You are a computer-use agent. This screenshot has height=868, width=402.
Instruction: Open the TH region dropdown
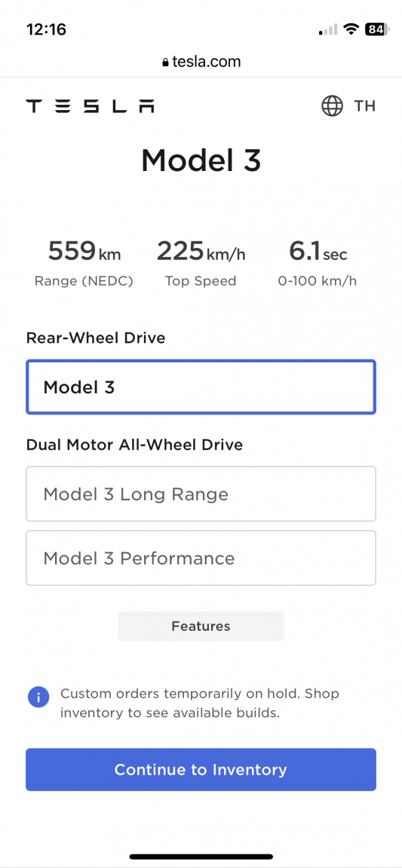pos(365,105)
